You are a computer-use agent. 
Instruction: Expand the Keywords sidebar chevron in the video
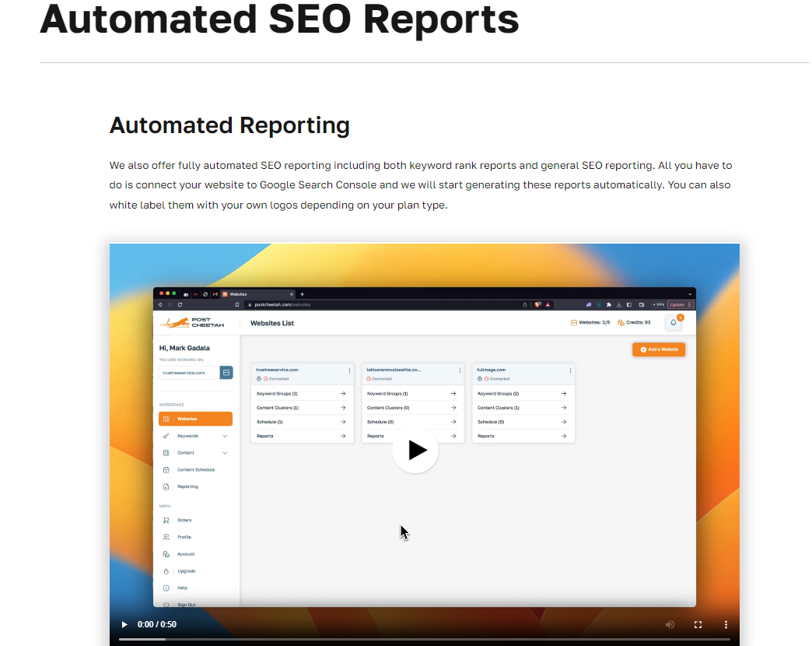[x=225, y=436]
